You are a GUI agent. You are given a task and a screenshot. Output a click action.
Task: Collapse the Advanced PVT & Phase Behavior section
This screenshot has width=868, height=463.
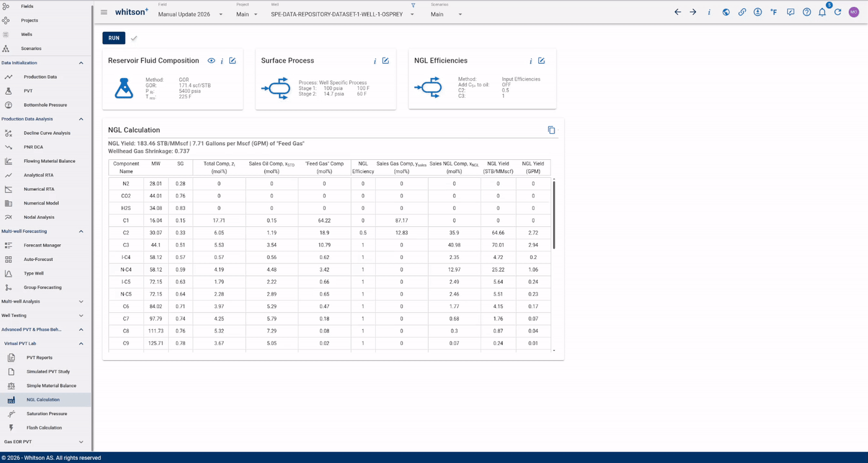click(x=81, y=330)
